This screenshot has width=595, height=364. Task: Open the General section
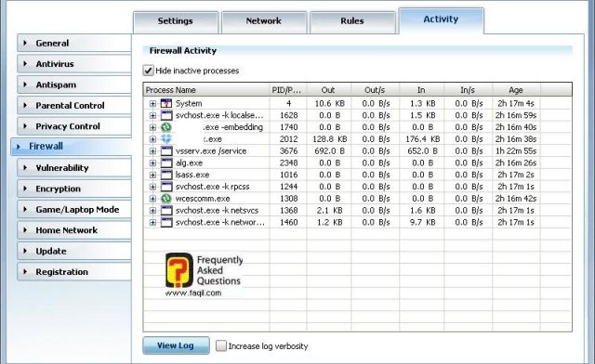tap(74, 44)
